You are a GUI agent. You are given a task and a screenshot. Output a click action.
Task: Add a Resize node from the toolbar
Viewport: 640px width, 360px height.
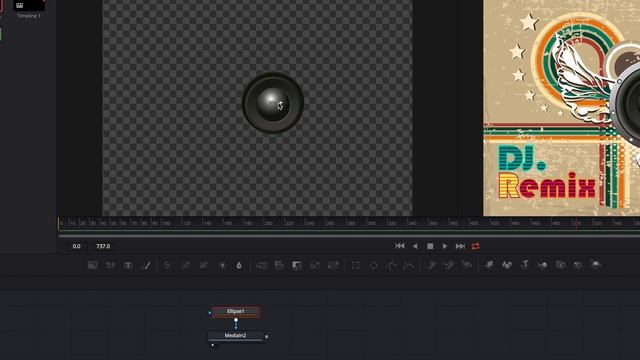tap(315, 265)
